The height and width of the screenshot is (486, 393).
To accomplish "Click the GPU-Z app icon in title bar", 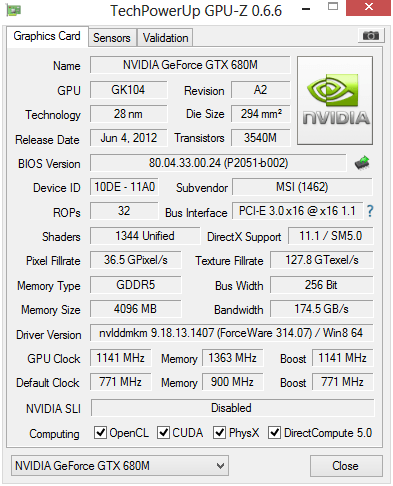I will coord(14,10).
